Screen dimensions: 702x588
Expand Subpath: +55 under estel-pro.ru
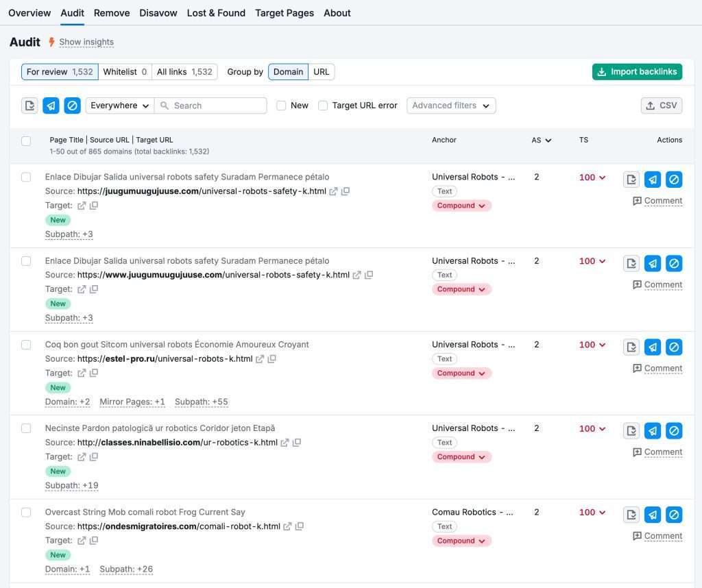201,402
